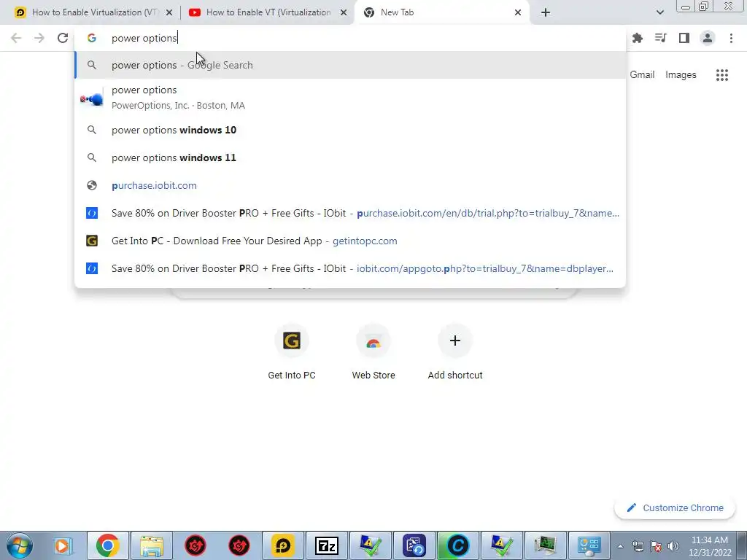747x560 pixels.
Task: Open the tab search chevron
Action: pos(659,12)
